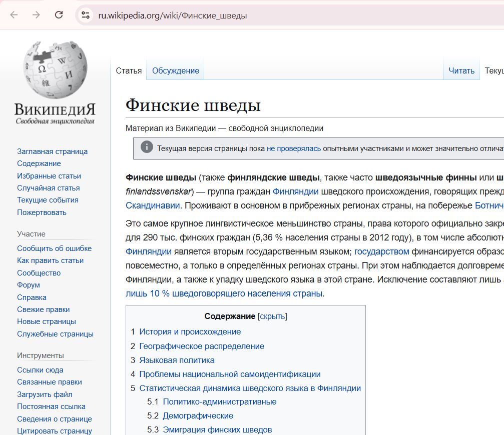This screenshot has height=435, width=504.
Task: Open Случайная статья sidebar link
Action: tap(48, 188)
